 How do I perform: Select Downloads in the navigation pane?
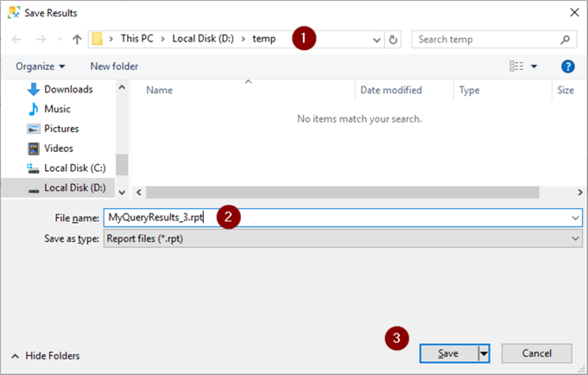tap(68, 89)
